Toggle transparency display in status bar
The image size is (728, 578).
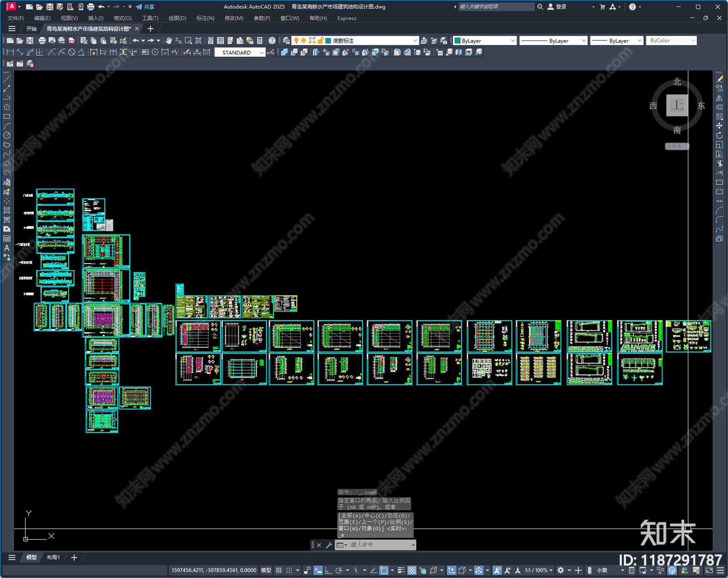click(412, 570)
